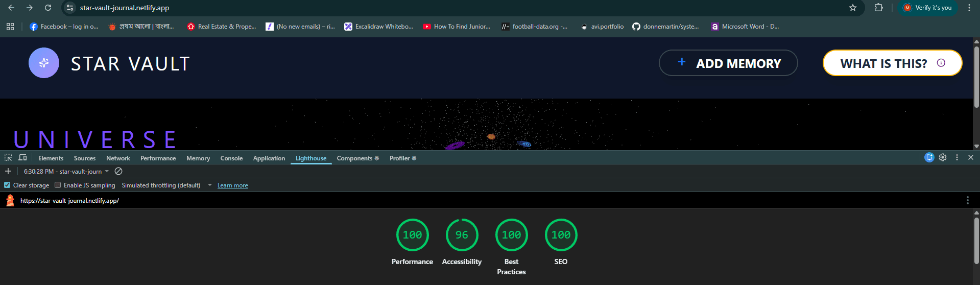Open the Components React tab

point(357,158)
